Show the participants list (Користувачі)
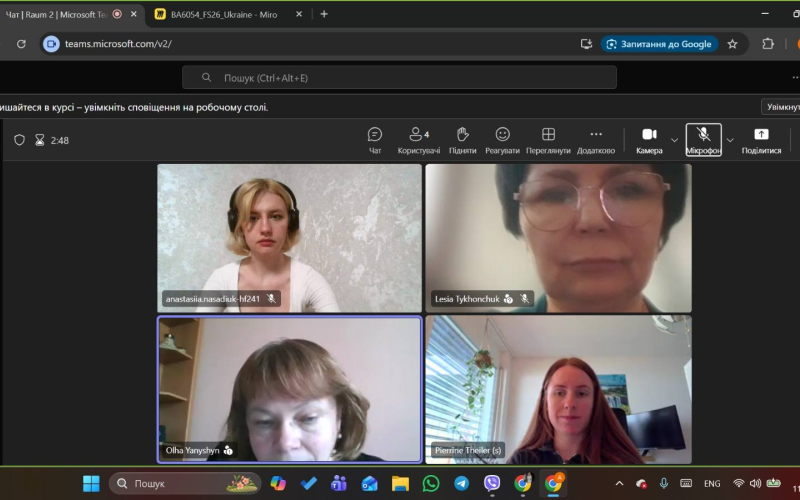Image resolution: width=800 pixels, height=500 pixels. point(418,139)
